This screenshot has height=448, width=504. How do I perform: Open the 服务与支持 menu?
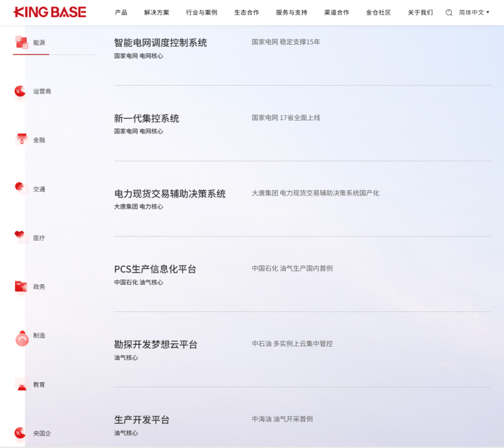point(292,13)
